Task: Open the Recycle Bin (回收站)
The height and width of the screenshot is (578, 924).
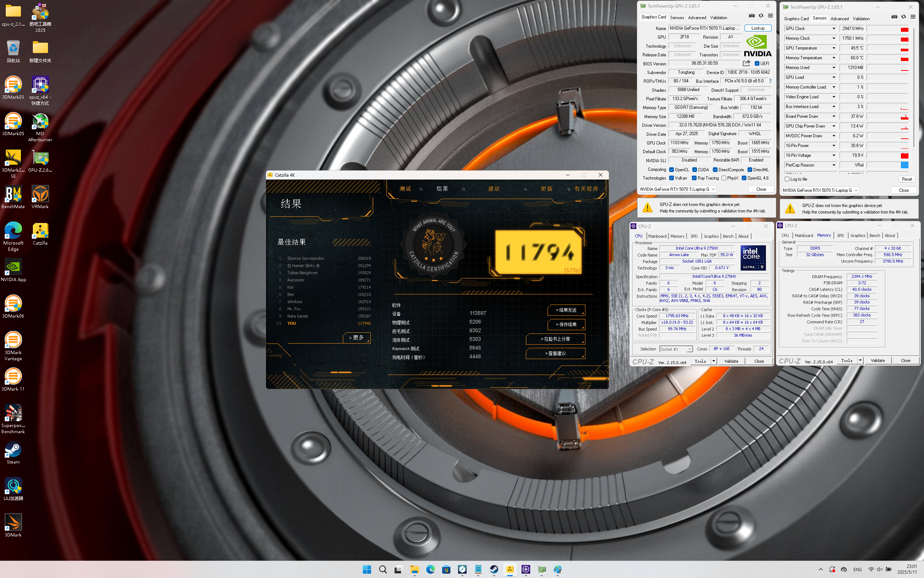Action: pos(13,51)
